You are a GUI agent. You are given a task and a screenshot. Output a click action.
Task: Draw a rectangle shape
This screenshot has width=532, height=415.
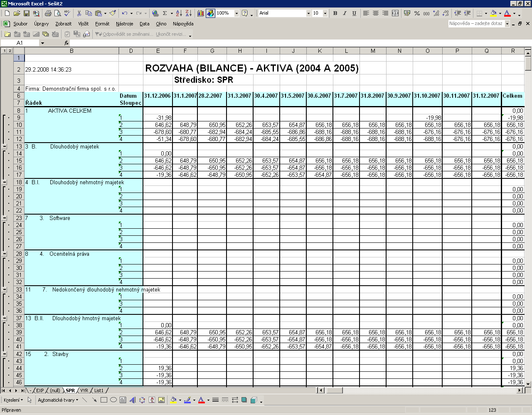click(x=104, y=400)
